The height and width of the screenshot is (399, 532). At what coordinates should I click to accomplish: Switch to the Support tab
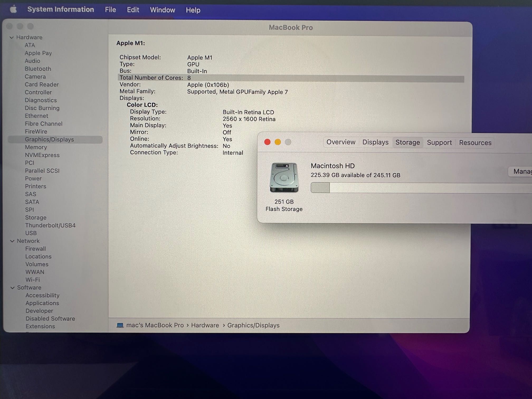pyautogui.click(x=439, y=142)
